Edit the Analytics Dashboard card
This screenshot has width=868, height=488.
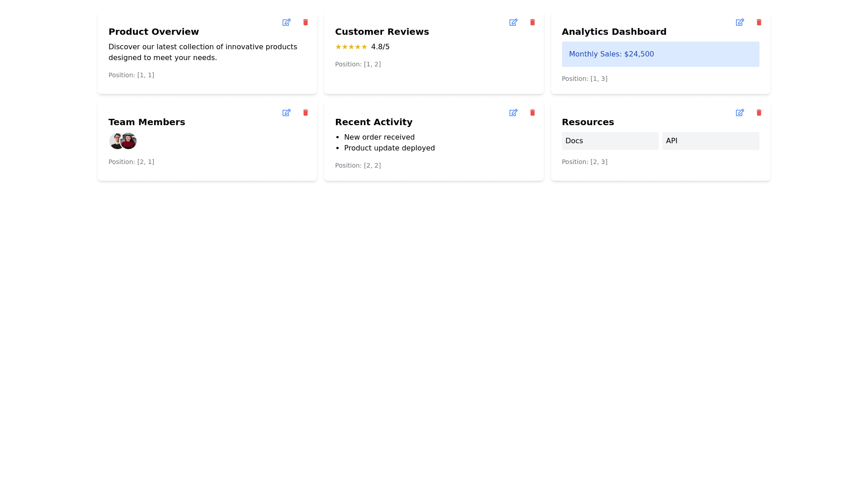pyautogui.click(x=740, y=22)
